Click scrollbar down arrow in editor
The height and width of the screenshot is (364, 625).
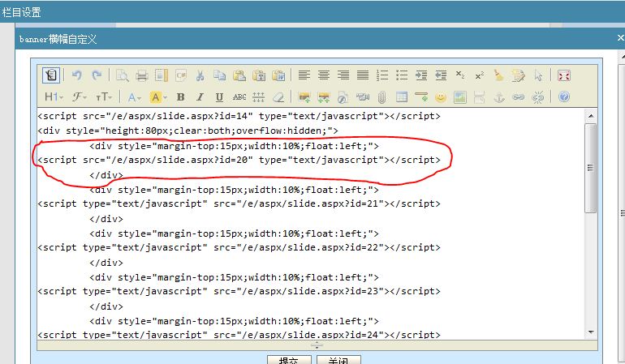591,332
